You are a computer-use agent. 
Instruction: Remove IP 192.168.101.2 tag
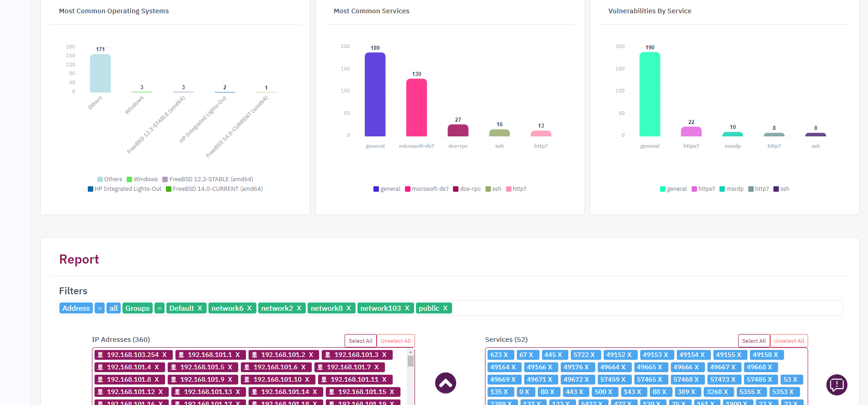tap(311, 355)
